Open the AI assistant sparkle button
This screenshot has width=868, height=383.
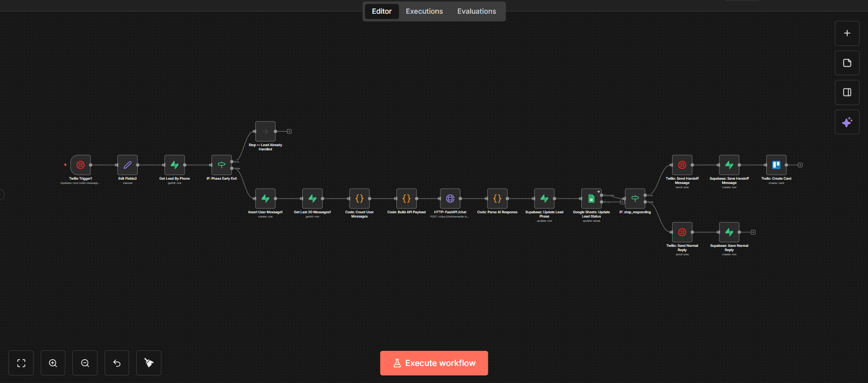(x=847, y=122)
